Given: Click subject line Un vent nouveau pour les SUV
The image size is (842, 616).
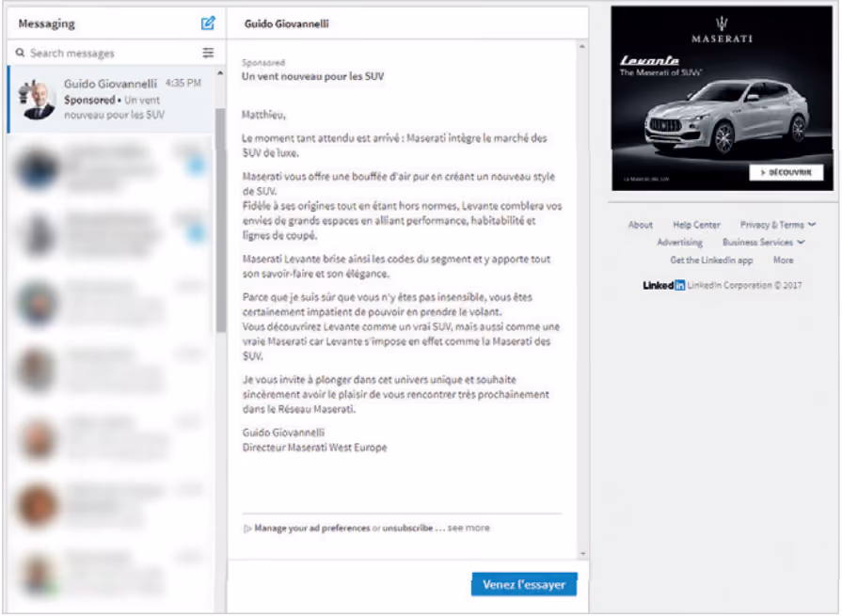Looking at the screenshot, I should [312, 76].
